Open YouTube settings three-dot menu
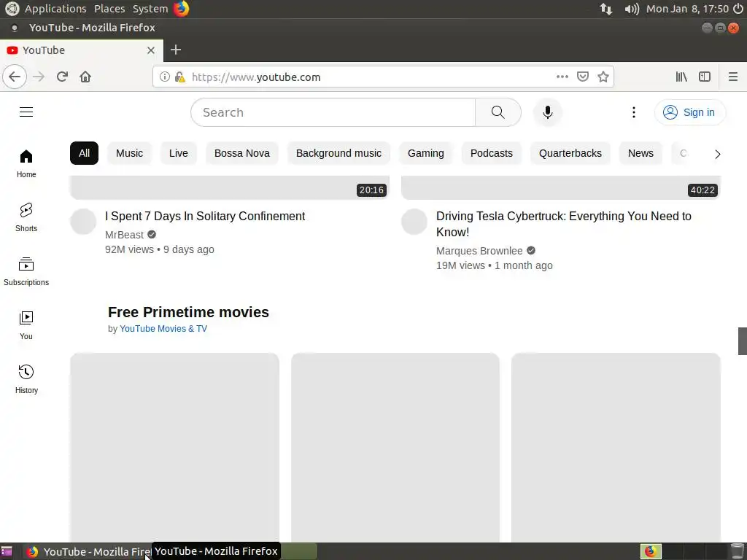Image resolution: width=747 pixels, height=560 pixels. coord(634,112)
